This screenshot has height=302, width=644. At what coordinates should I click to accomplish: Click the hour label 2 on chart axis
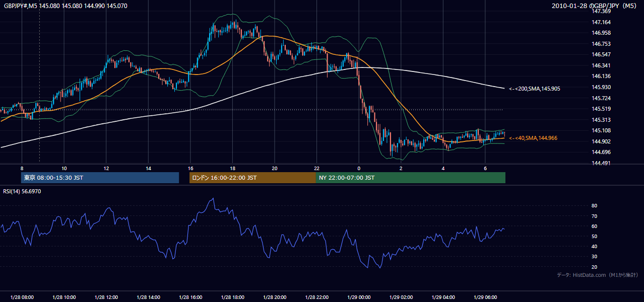click(401, 168)
